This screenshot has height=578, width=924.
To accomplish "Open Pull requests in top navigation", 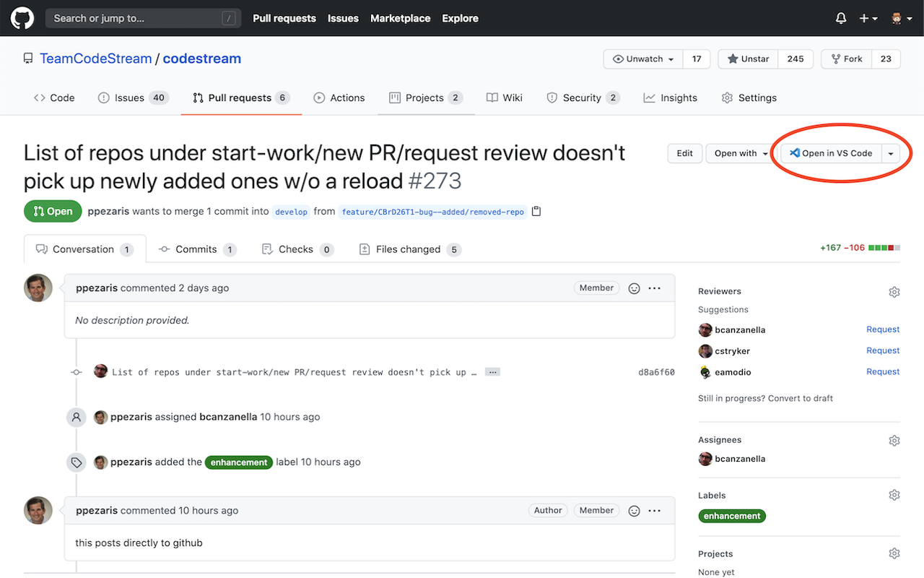I will [x=284, y=18].
